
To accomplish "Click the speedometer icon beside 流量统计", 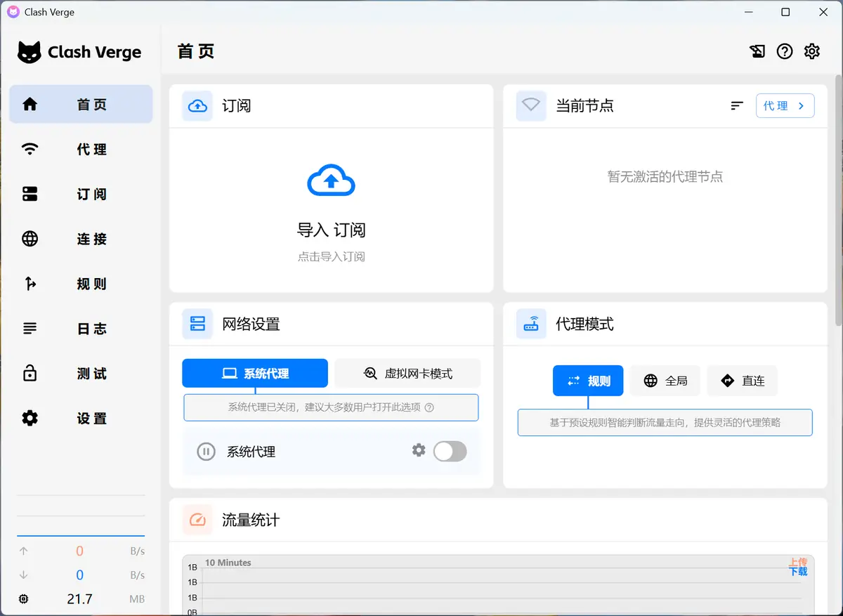I will (x=197, y=520).
